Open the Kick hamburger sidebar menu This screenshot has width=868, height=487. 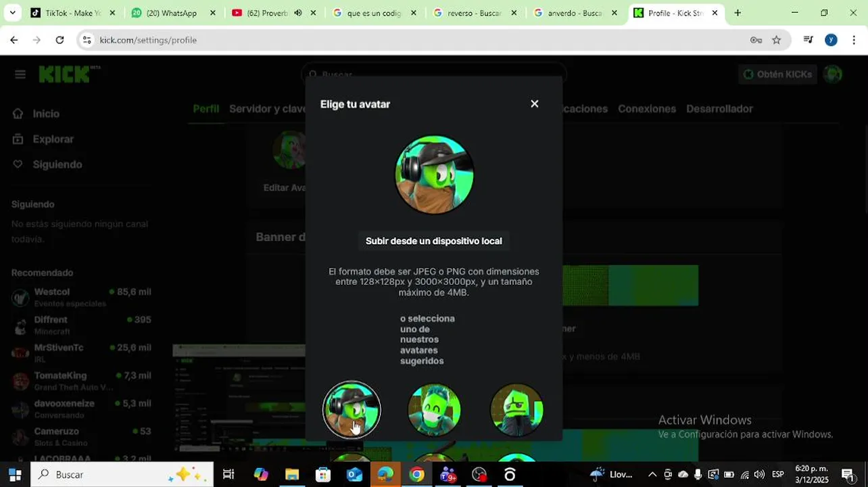click(x=20, y=74)
